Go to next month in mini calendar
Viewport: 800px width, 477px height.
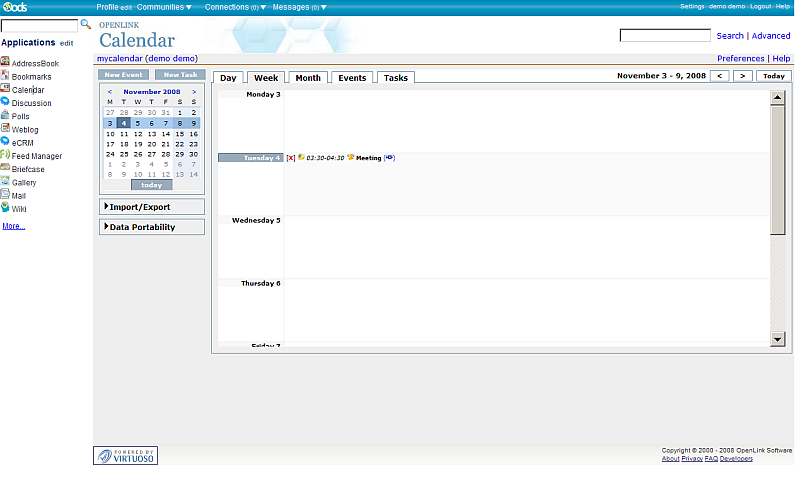tap(194, 91)
